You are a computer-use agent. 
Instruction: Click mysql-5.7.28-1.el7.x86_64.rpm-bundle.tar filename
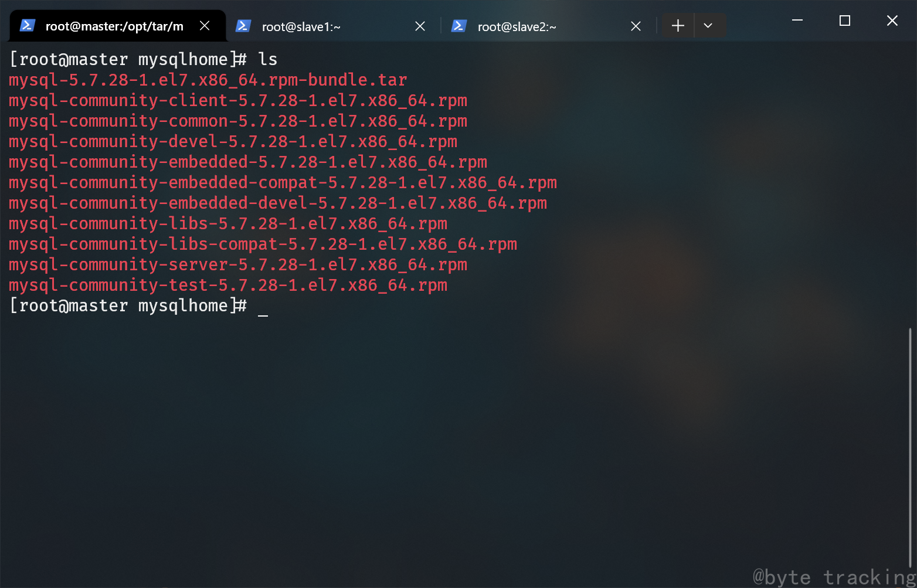pos(208,80)
